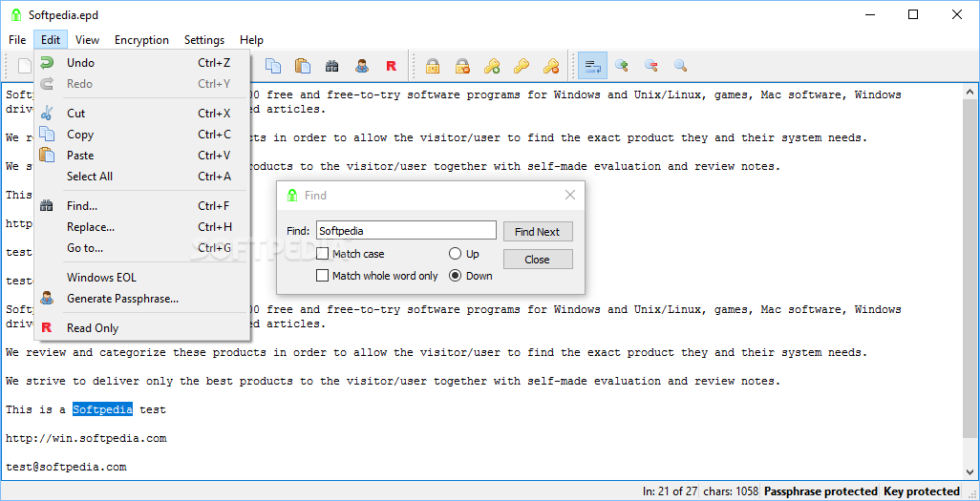Screen dimensions: 980x501
Task: Click the Copy icon in the toolbar
Action: point(273,66)
